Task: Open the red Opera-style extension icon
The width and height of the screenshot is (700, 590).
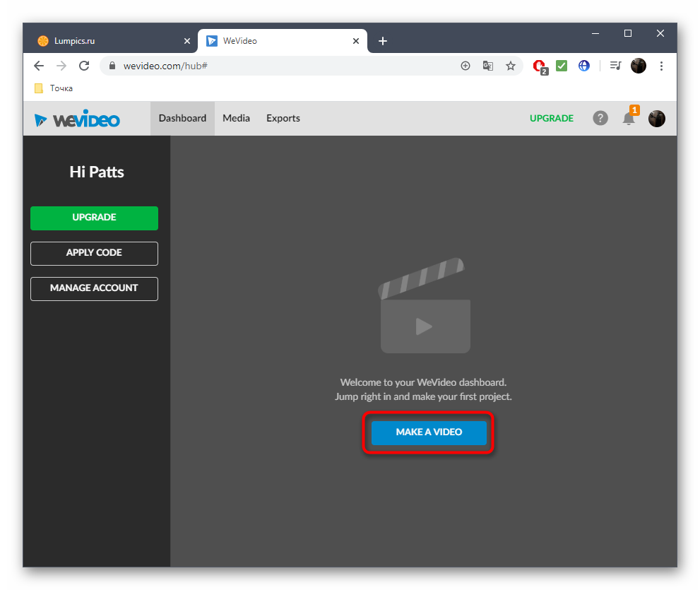Action: (540, 66)
